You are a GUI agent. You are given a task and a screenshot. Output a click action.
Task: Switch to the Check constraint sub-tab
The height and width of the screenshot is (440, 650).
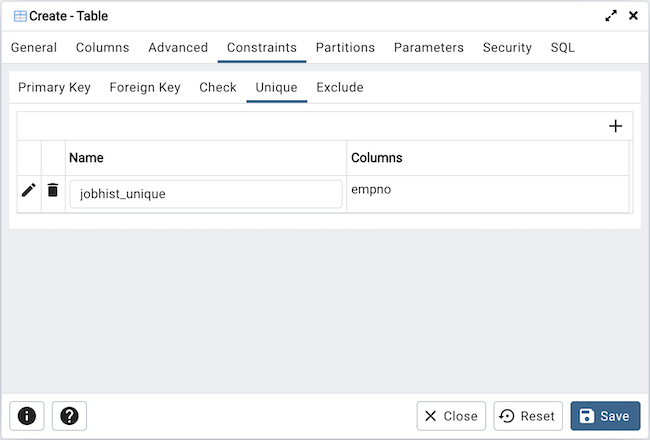coord(218,87)
